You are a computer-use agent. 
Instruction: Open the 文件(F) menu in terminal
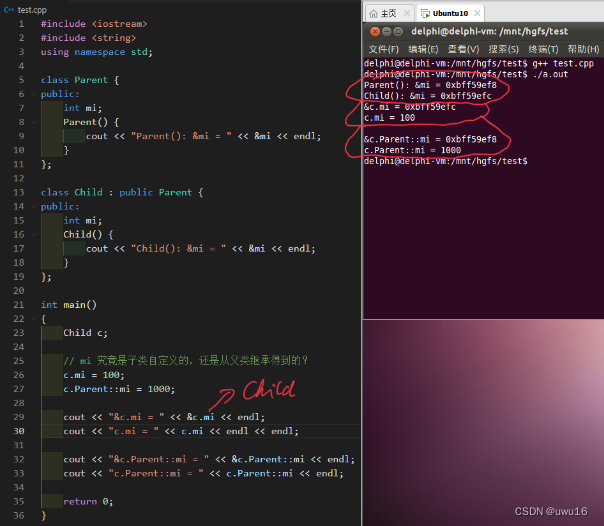[383, 49]
